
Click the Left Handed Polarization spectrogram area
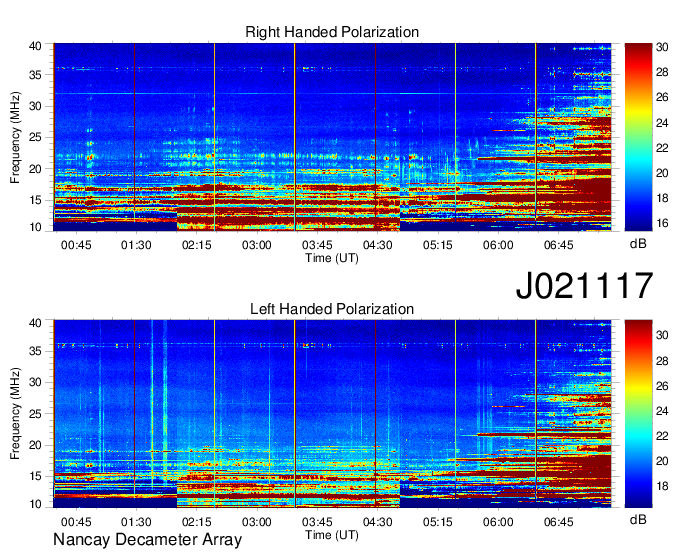coord(332,414)
